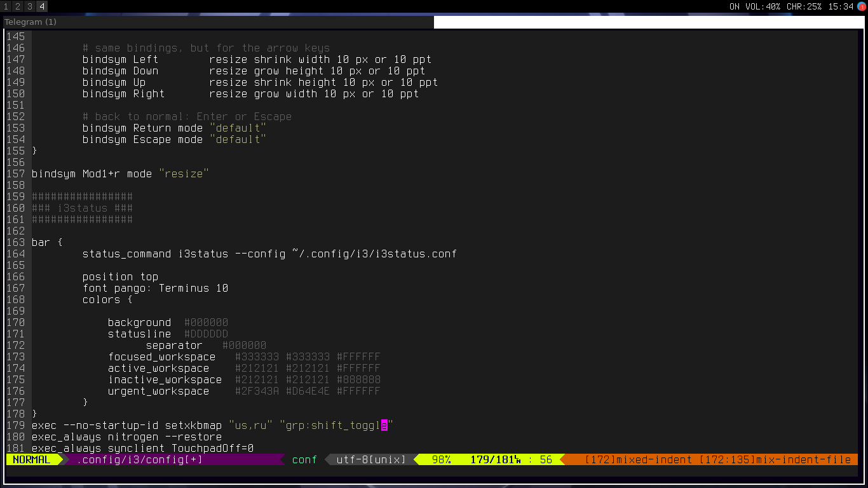This screenshot has width=868, height=488.
Task: Click the CHR:25% battery status entry
Action: click(x=804, y=6)
